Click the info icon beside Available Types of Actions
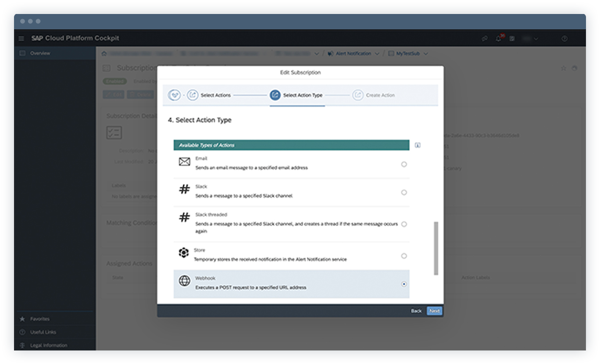600x364 pixels. click(x=417, y=145)
